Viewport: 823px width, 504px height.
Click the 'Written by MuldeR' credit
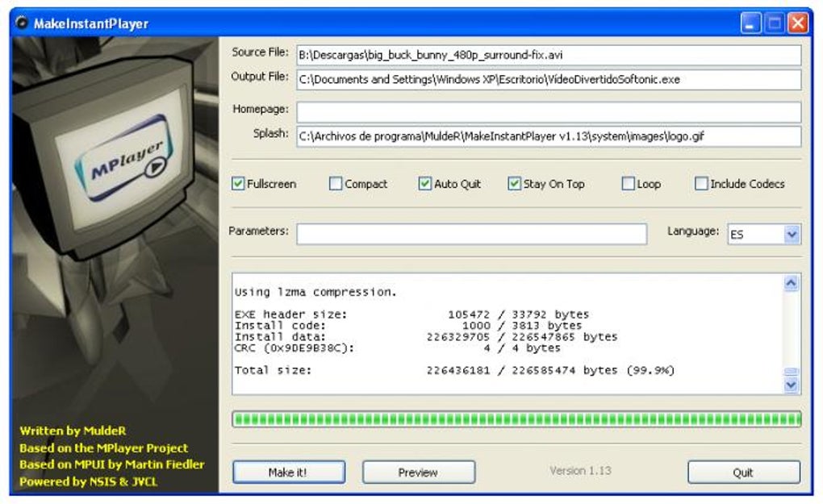[x=73, y=431]
